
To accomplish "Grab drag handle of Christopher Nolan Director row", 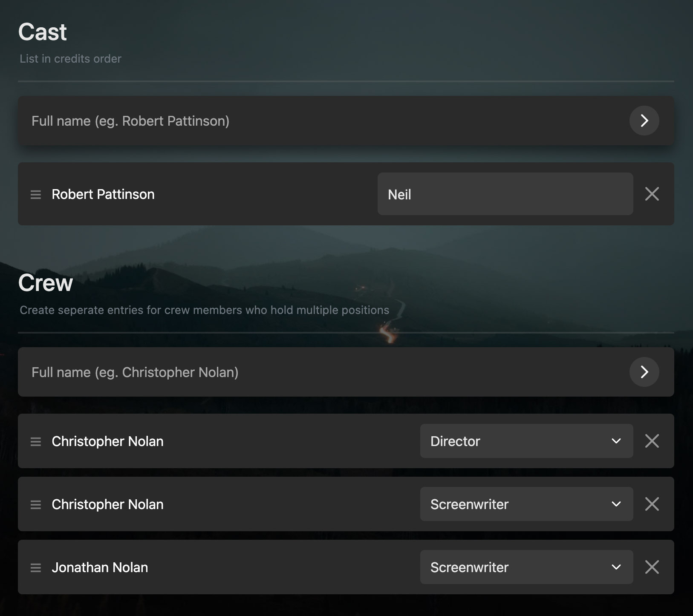I will (36, 442).
